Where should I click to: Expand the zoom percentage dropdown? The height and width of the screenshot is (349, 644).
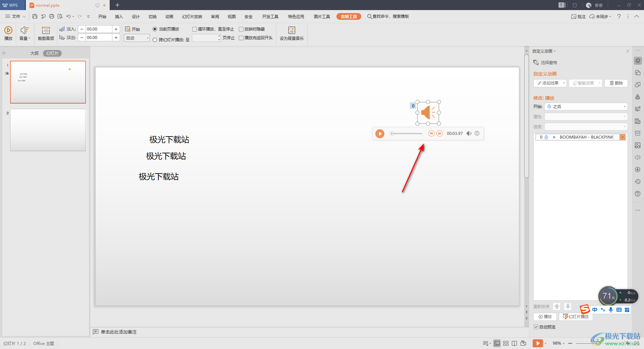tap(563, 343)
